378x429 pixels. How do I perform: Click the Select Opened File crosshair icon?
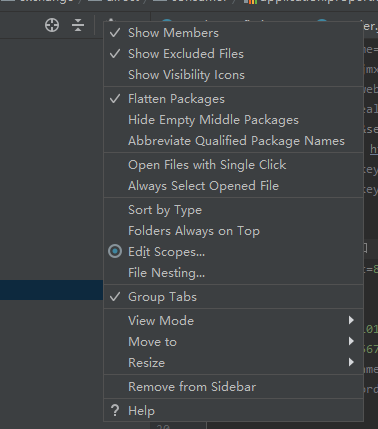52,25
